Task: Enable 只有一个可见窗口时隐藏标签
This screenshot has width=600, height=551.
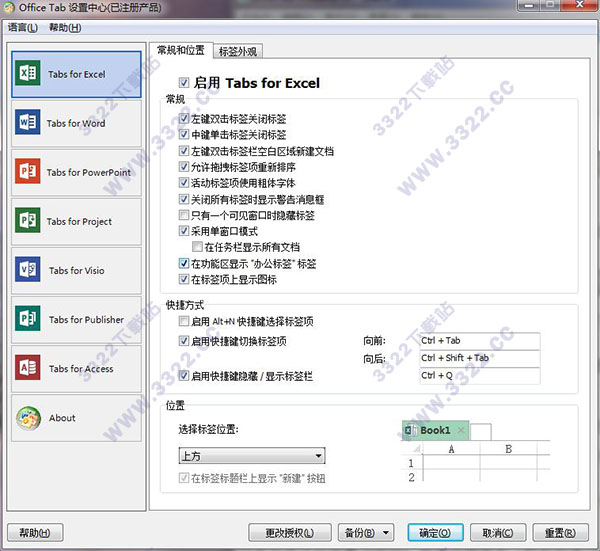Action: [184, 215]
